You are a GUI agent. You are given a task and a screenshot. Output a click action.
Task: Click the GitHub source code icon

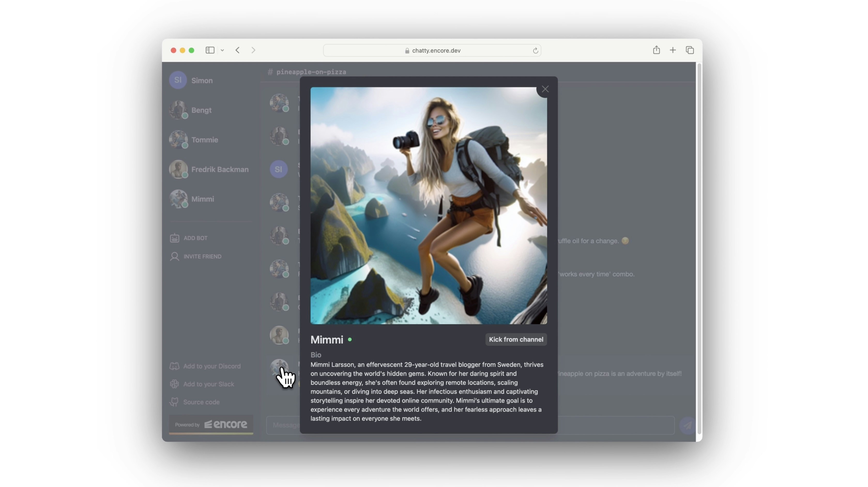(174, 402)
